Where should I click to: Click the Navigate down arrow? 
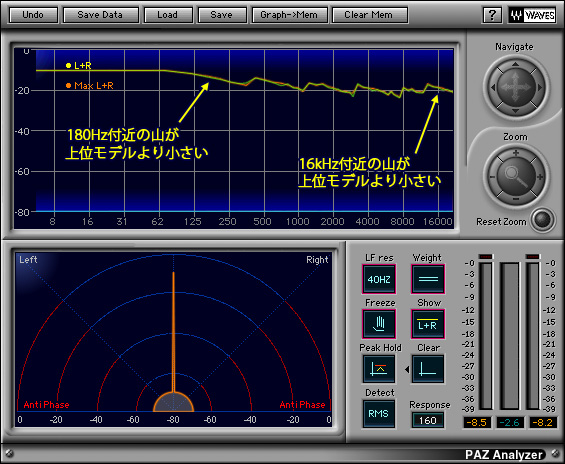coord(516,110)
